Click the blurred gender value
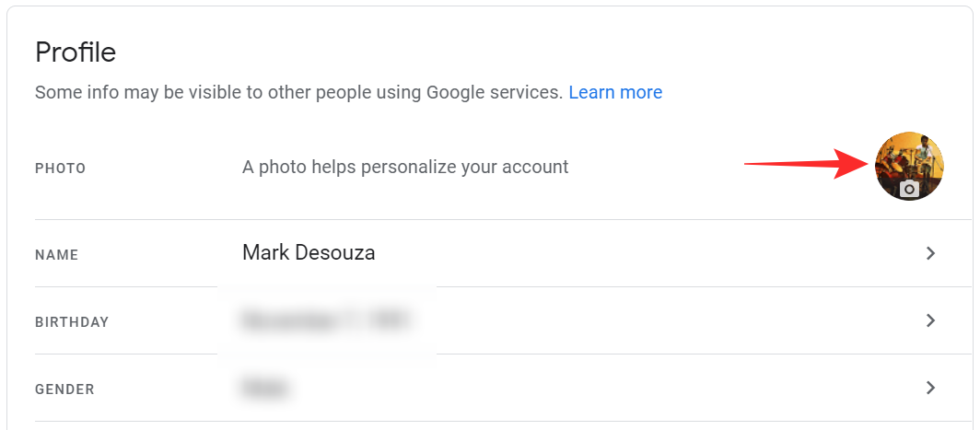The image size is (980, 430). tap(264, 388)
